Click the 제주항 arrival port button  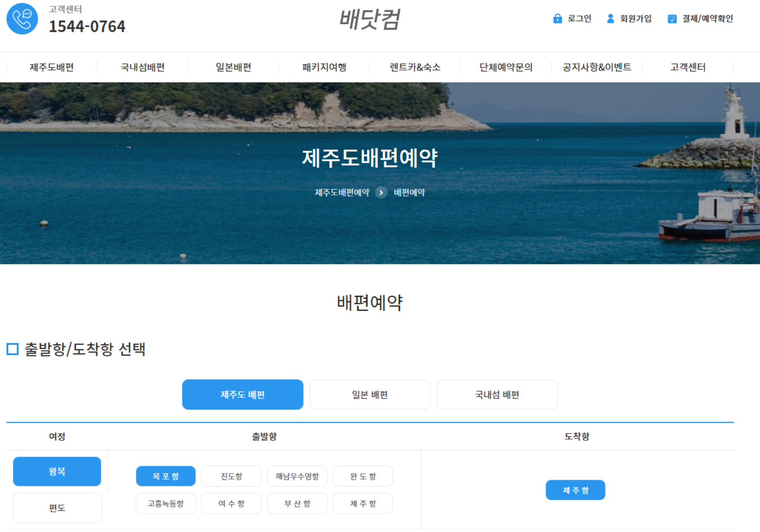(x=575, y=490)
